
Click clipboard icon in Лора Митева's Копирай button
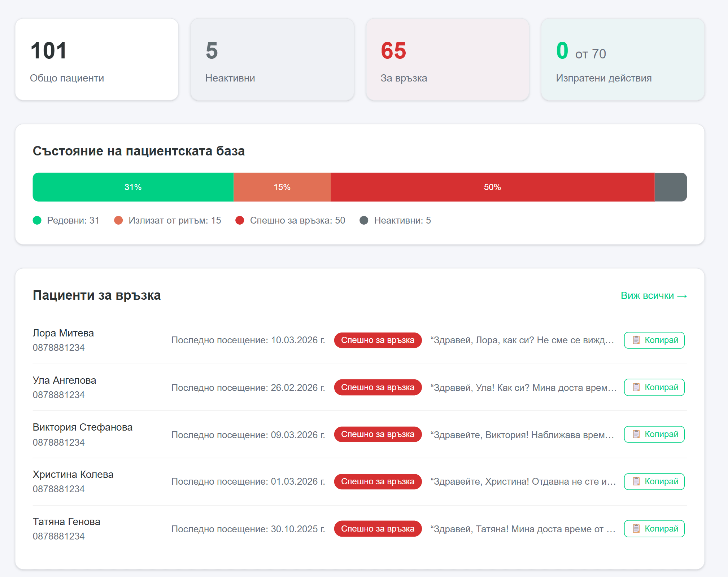click(x=636, y=340)
